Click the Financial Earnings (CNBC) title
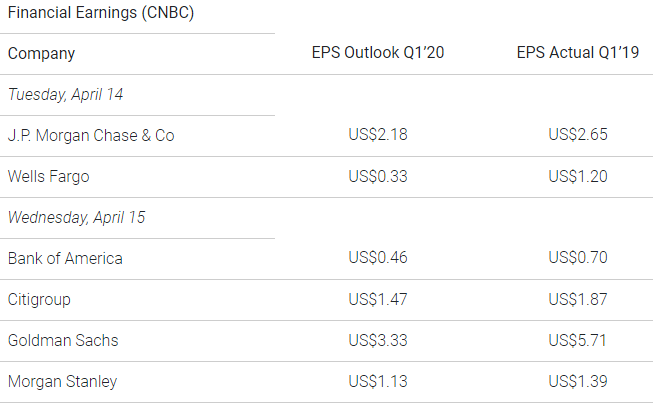 [x=101, y=12]
